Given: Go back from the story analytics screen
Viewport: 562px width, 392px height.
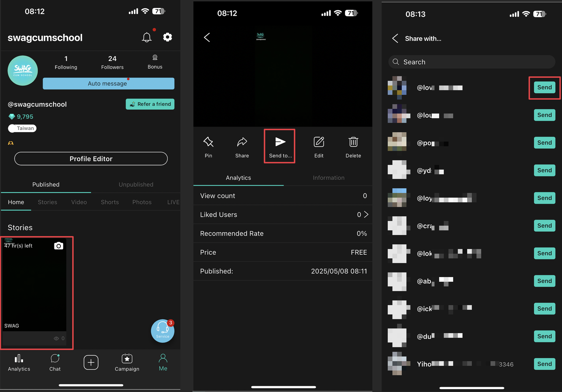Looking at the screenshot, I should pos(207,37).
